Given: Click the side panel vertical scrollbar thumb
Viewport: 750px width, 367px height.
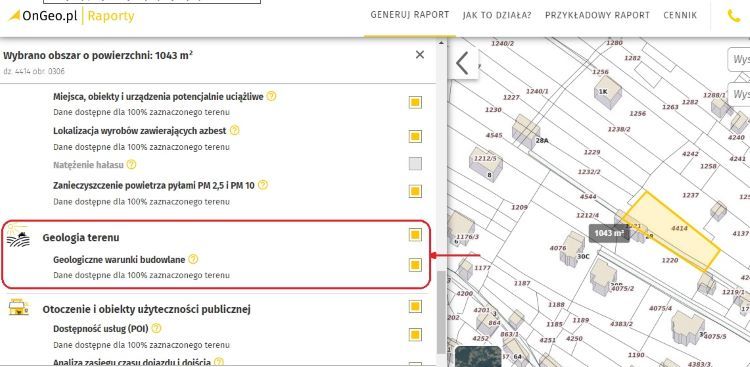Looking at the screenshot, I should pos(441,311).
